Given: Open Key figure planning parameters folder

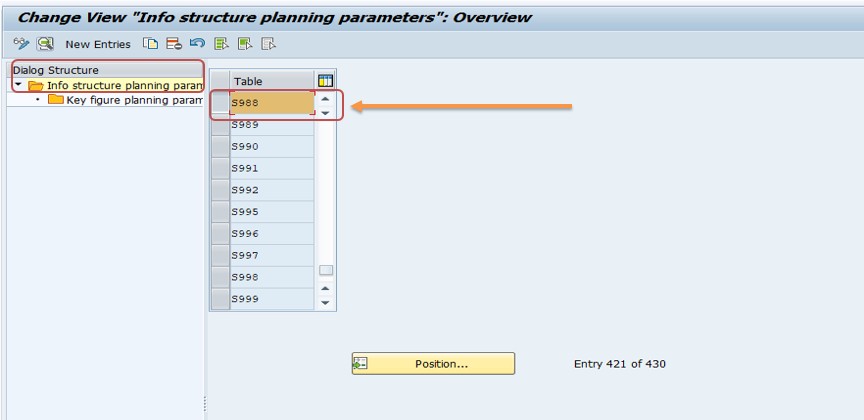Looking at the screenshot, I should [x=55, y=100].
